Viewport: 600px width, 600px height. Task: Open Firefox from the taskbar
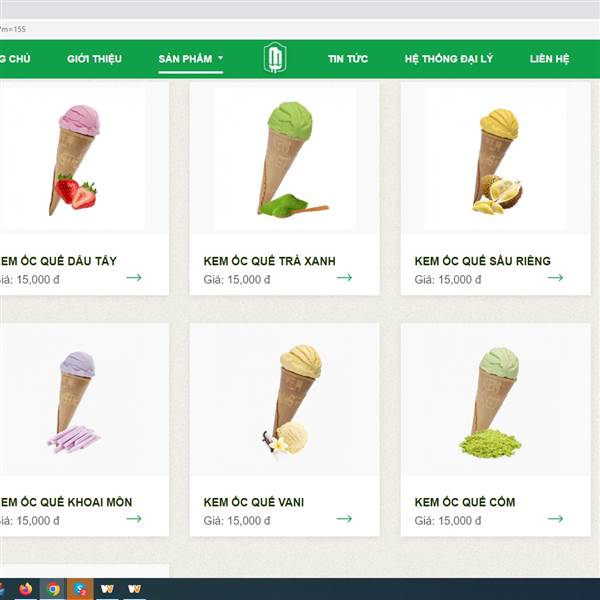(25, 589)
